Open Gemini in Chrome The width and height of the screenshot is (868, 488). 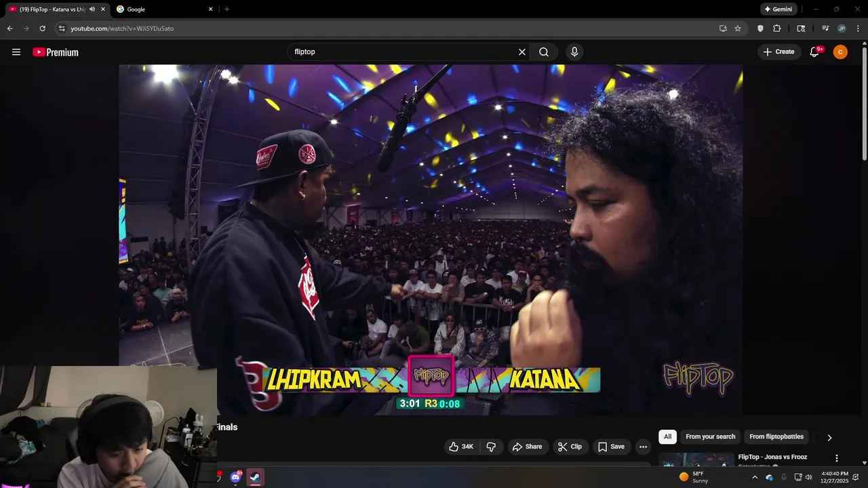coord(778,9)
